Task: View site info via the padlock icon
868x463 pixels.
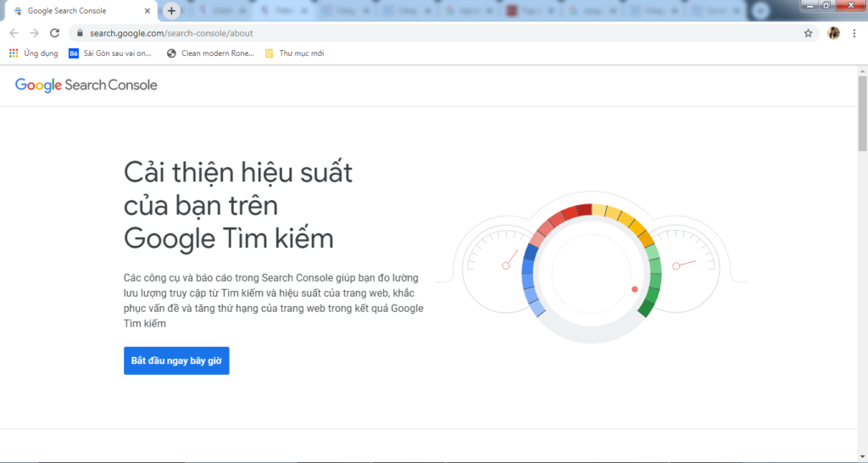Action: pyautogui.click(x=80, y=33)
